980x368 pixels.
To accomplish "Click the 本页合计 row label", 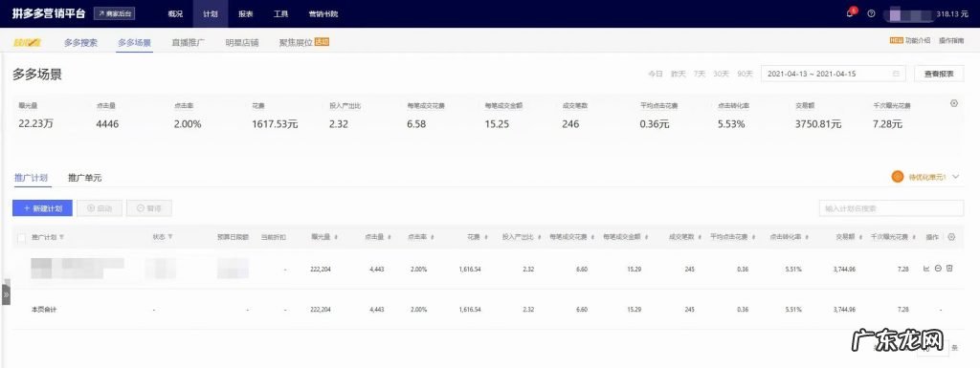I will pyautogui.click(x=44, y=310).
